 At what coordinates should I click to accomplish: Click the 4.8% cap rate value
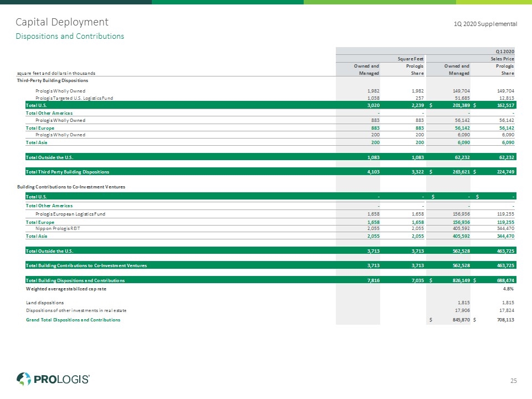pyautogui.click(x=508, y=289)
